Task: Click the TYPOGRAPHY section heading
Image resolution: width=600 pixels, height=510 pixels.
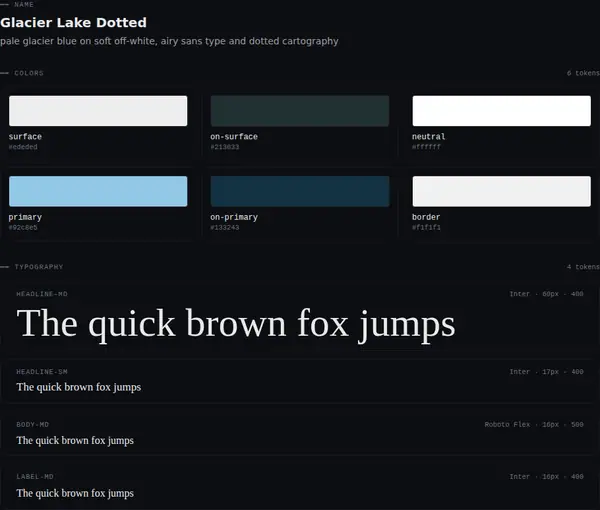Action: [39, 267]
